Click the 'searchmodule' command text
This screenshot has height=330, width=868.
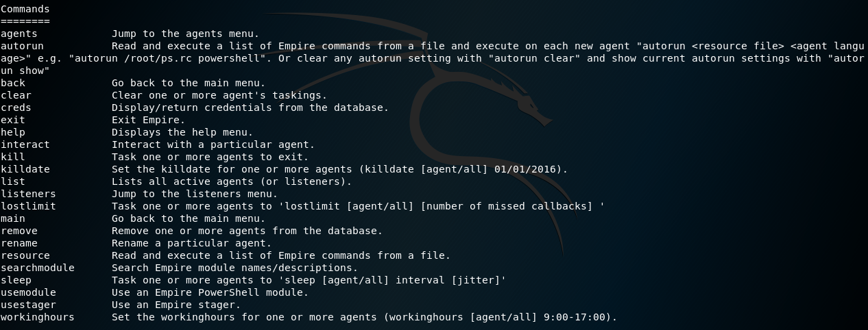pyautogui.click(x=37, y=268)
